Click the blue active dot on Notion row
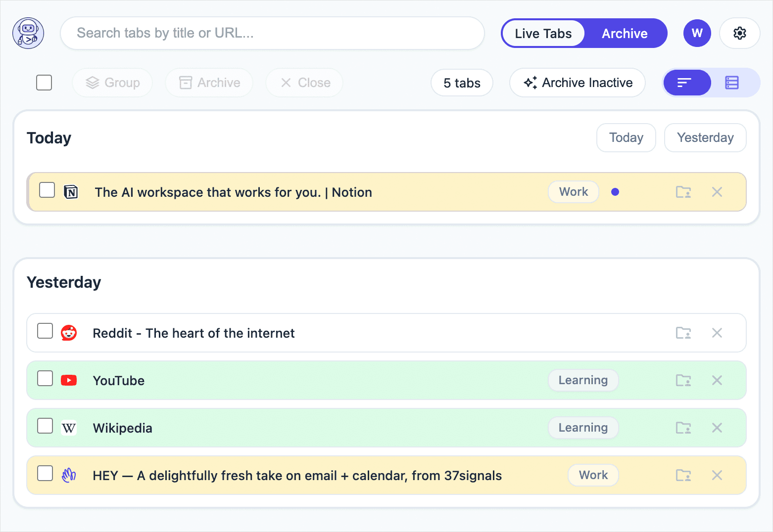This screenshot has width=773, height=532. (x=615, y=192)
